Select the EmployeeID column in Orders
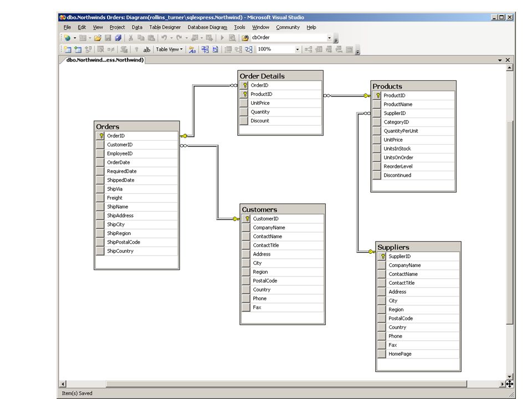Screen dimensions: 532x399 pyautogui.click(x=137, y=154)
